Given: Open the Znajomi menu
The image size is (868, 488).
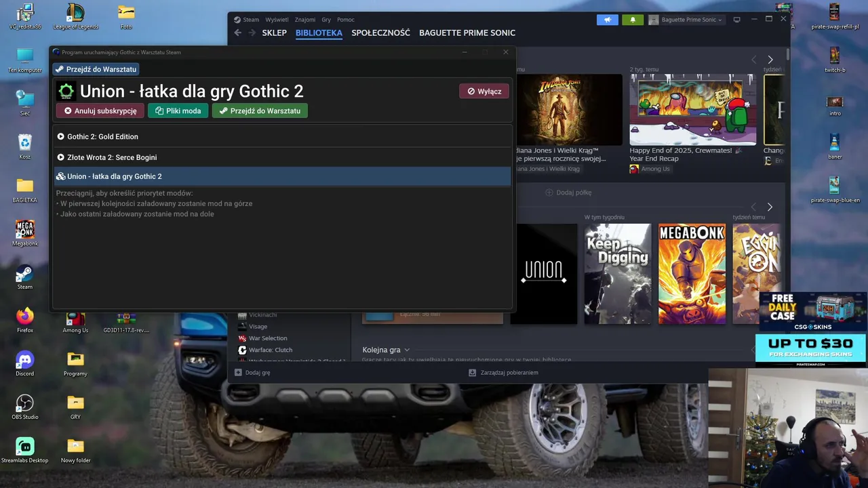Looking at the screenshot, I should pos(305,20).
